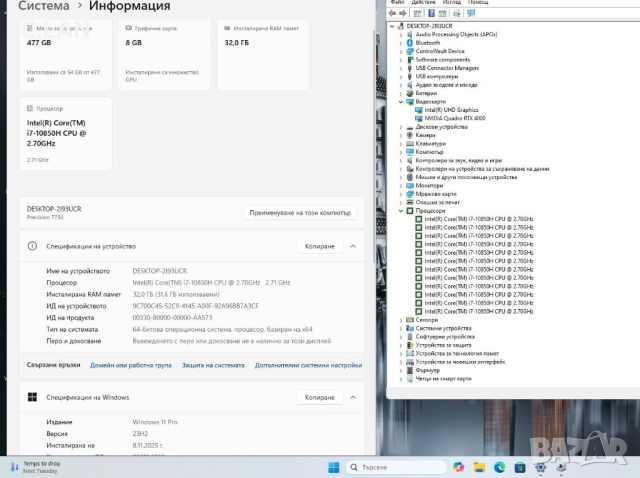Switch to the Settings gear on the taskbar
The width and height of the screenshot is (640, 478).
540,467
